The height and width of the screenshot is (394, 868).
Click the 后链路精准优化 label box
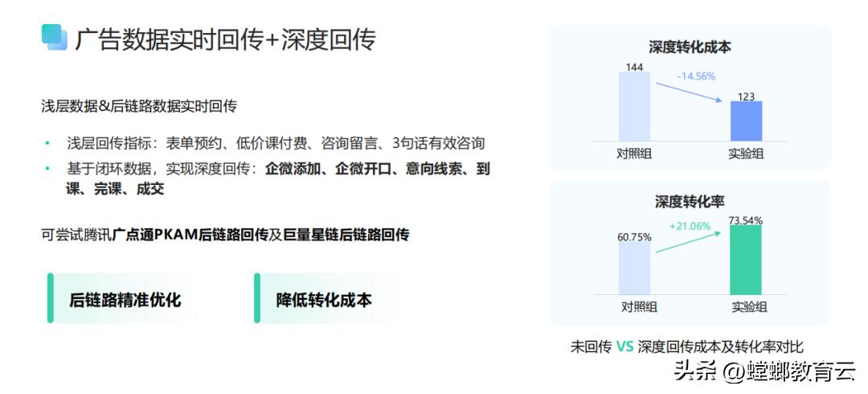coord(123,298)
